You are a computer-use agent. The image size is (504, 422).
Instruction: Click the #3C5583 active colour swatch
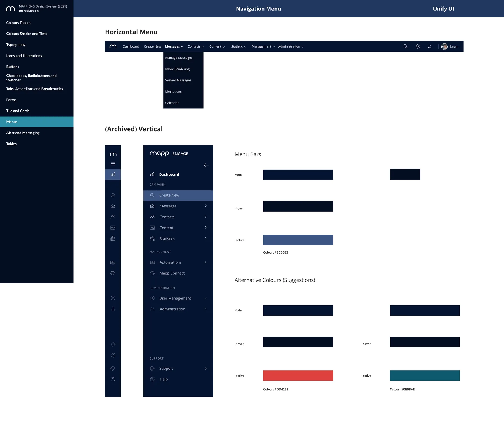click(x=298, y=240)
